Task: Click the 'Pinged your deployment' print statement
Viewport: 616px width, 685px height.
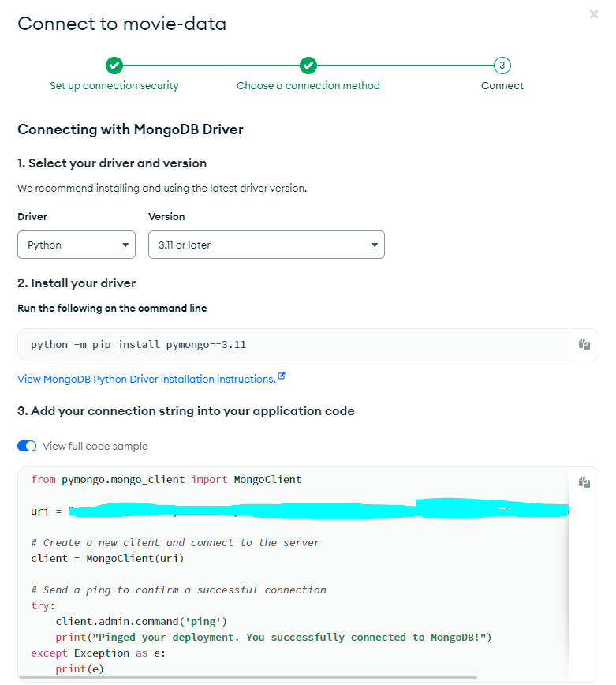Action: pos(273,638)
